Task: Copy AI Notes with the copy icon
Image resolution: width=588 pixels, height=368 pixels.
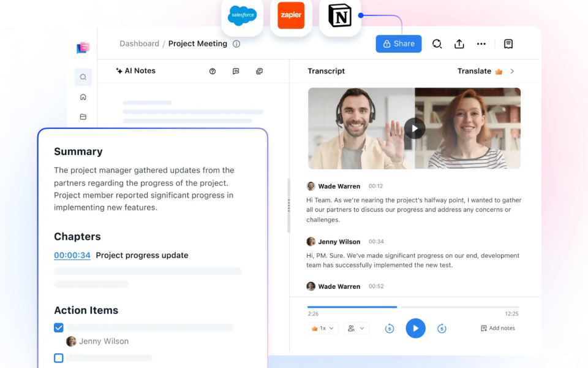Action: click(259, 71)
